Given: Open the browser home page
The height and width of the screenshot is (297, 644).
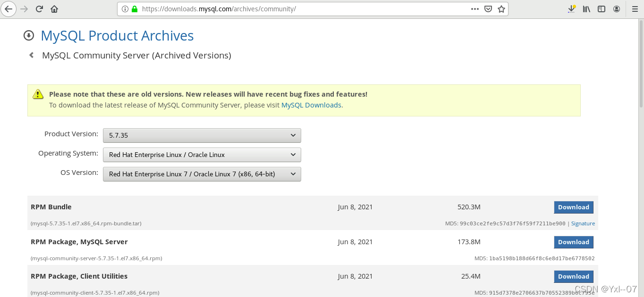Looking at the screenshot, I should 54,9.
